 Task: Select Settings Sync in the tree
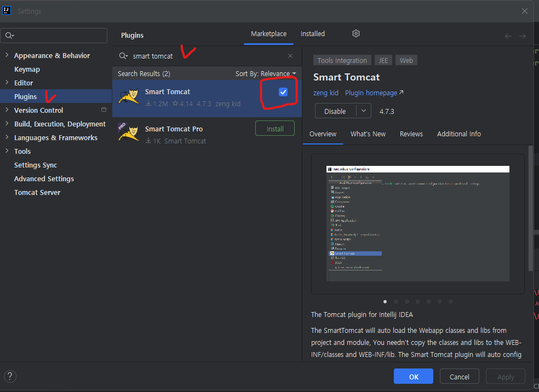tap(36, 165)
